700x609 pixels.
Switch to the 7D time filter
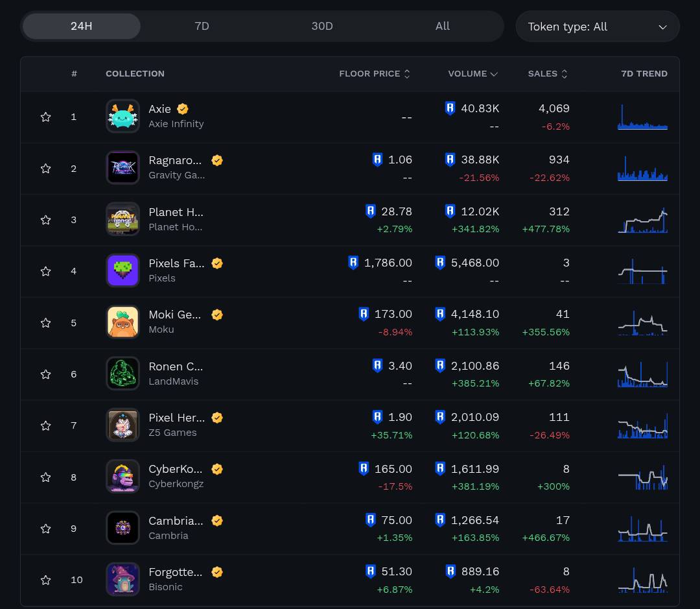(202, 27)
